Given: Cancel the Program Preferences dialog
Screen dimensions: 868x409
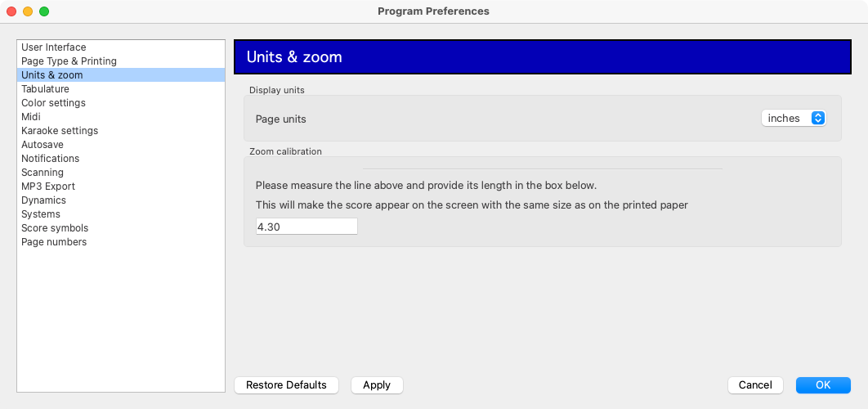Looking at the screenshot, I should (756, 385).
